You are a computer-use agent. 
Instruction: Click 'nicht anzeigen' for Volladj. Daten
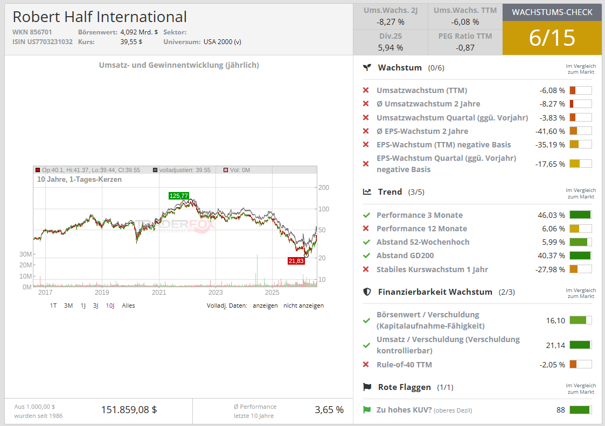[304, 306]
